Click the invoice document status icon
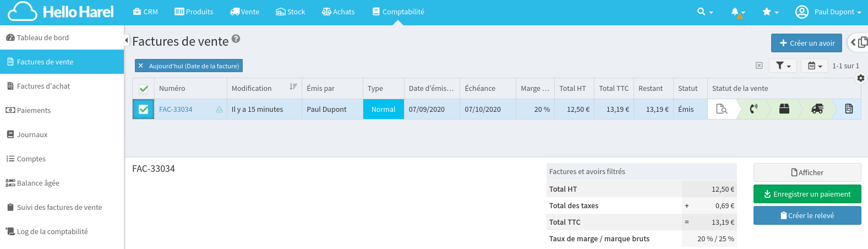Screen dimensions: 868x249 click(x=849, y=109)
